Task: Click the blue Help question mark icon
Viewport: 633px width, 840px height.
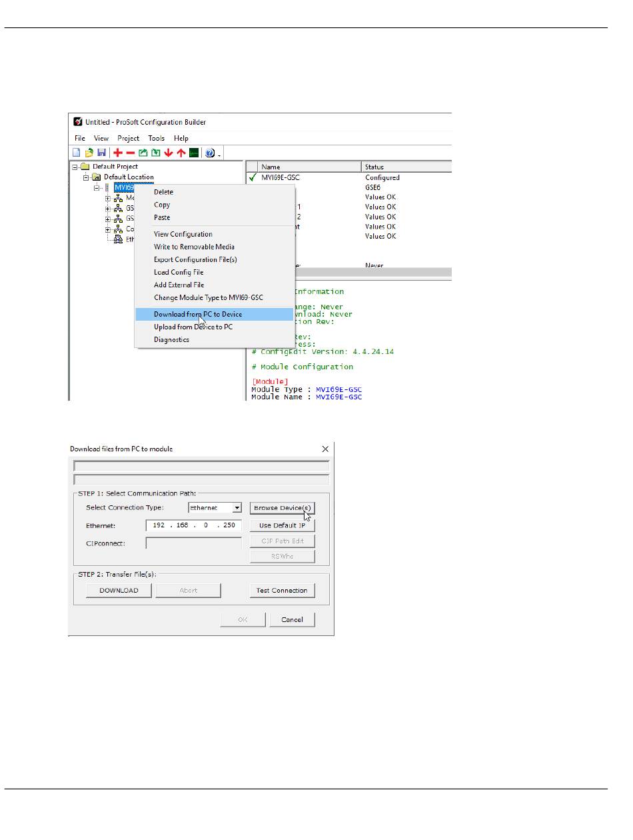Action: 210,153
